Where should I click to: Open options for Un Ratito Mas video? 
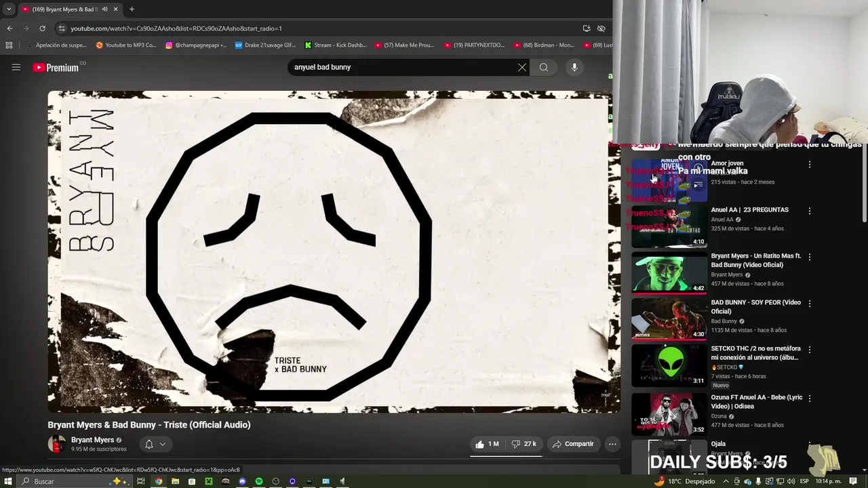click(x=809, y=257)
